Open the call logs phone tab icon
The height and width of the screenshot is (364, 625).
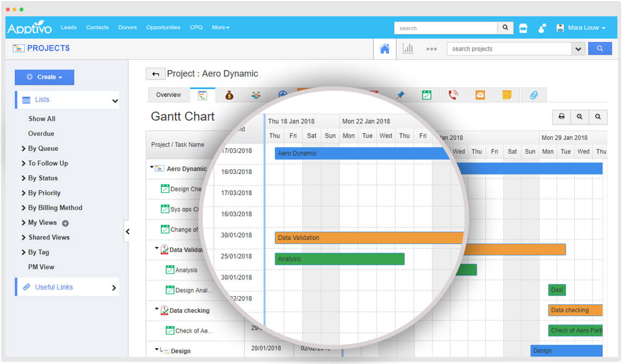click(453, 95)
